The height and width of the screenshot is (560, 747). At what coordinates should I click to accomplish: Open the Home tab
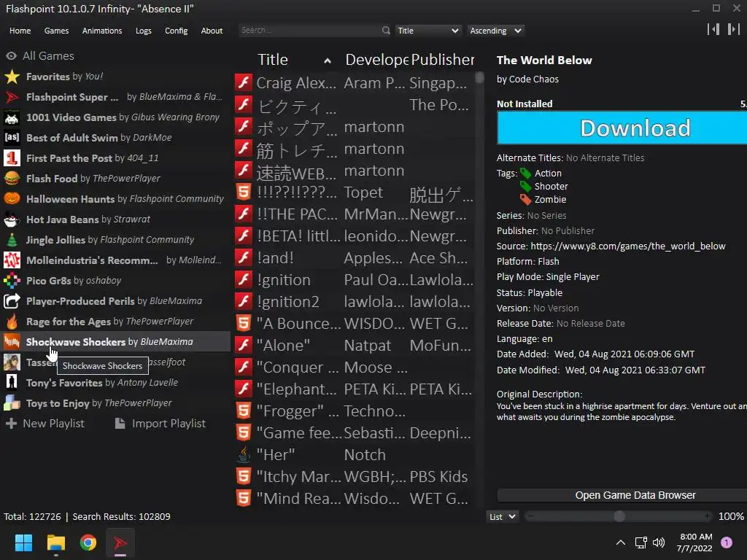20,31
